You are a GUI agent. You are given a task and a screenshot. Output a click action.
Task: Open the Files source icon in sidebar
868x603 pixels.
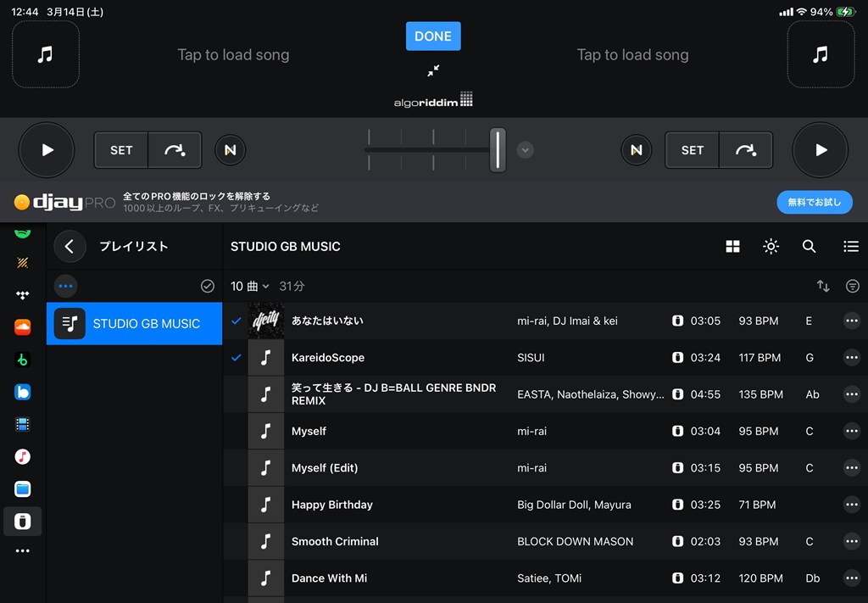[x=23, y=489]
